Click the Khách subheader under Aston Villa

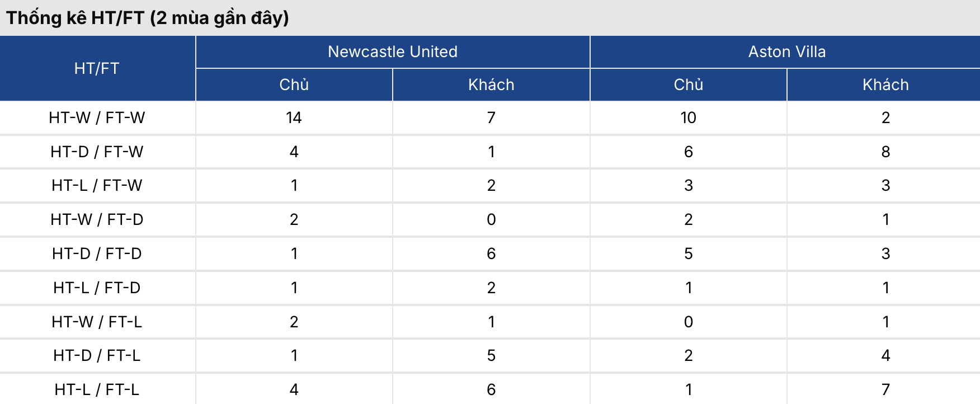tap(885, 85)
